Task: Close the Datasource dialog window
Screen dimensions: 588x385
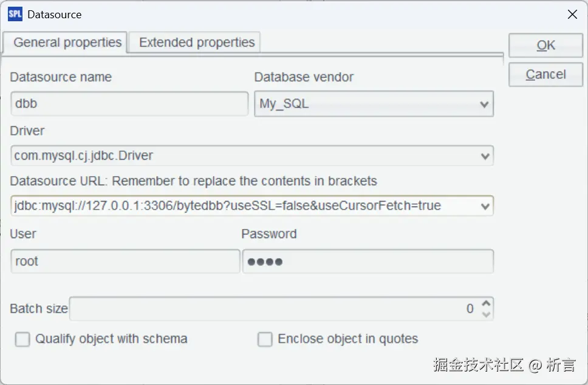Action: pos(572,15)
